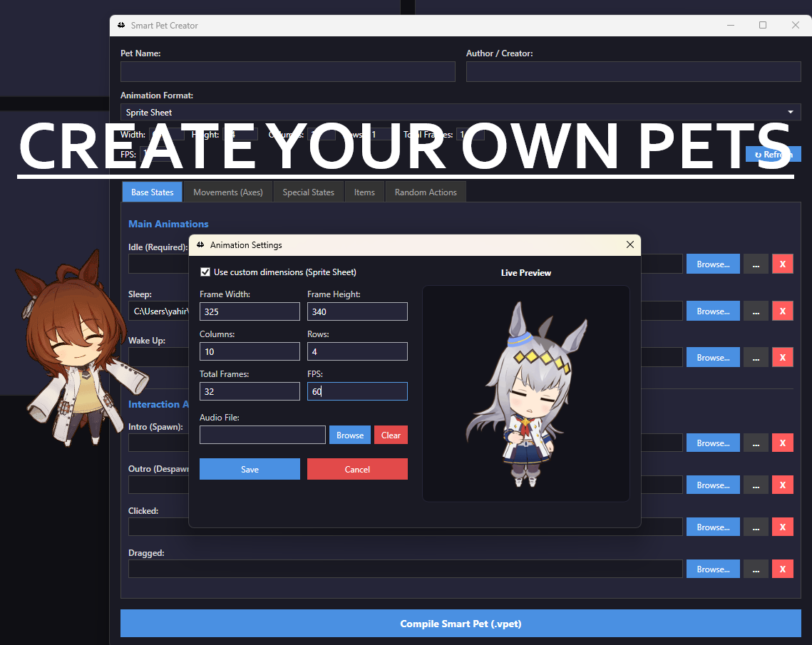812x645 pixels.
Task: Open settings (...) for the Idle row
Action: coord(756,264)
